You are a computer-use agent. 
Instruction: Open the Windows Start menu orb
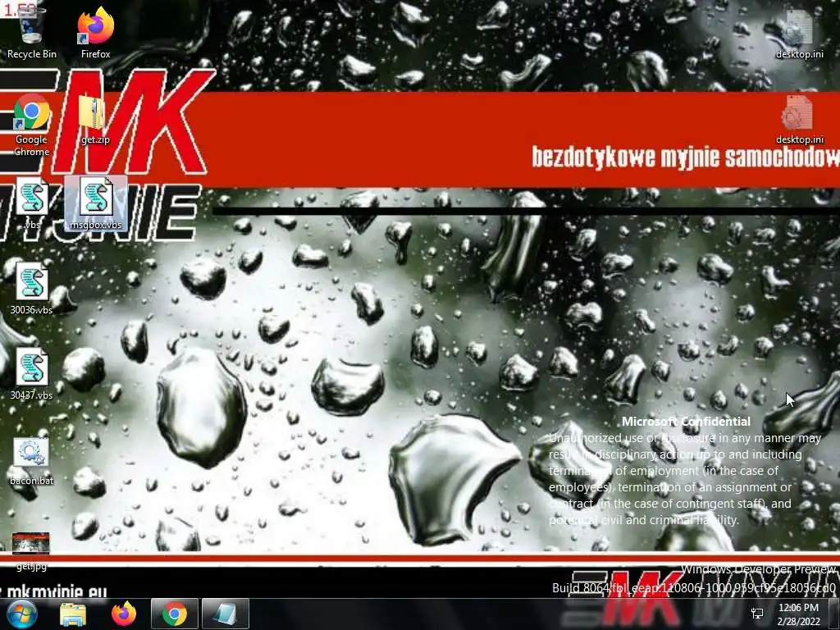point(21,614)
